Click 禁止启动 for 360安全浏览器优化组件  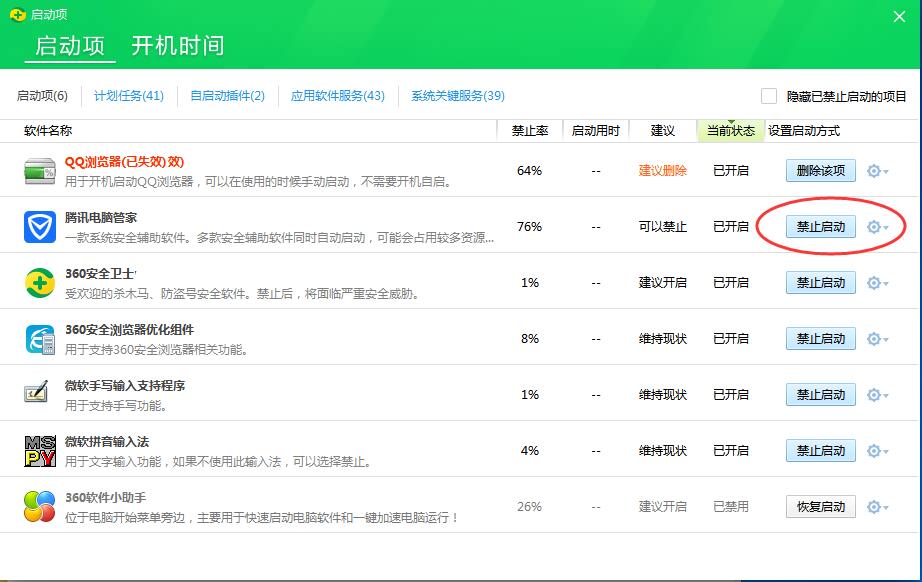821,339
